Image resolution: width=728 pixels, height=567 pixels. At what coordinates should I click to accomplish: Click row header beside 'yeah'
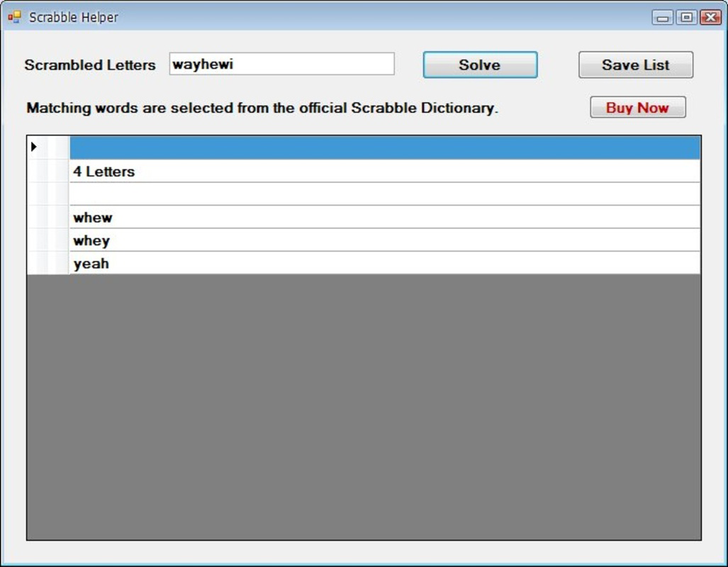pos(48,263)
